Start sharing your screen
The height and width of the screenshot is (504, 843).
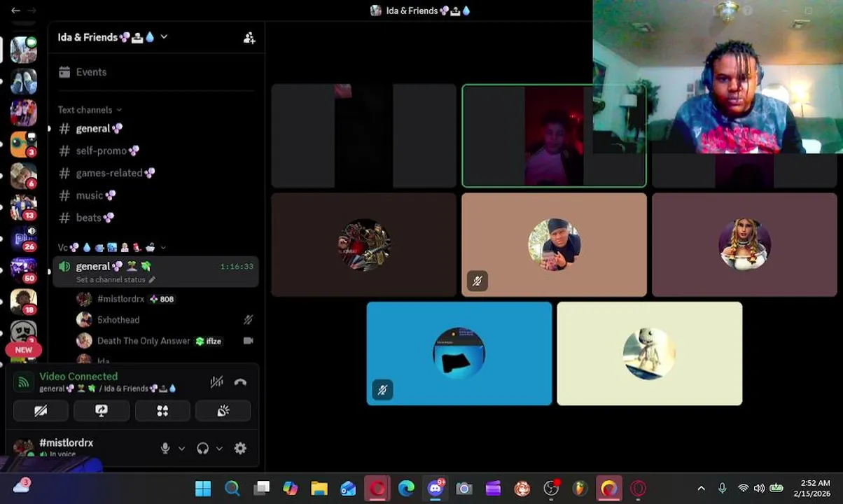[102, 411]
